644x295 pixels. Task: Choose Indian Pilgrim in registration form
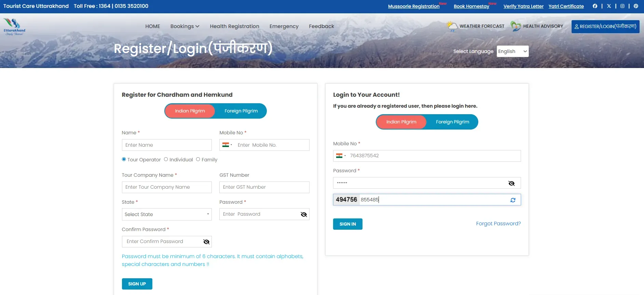(x=190, y=111)
